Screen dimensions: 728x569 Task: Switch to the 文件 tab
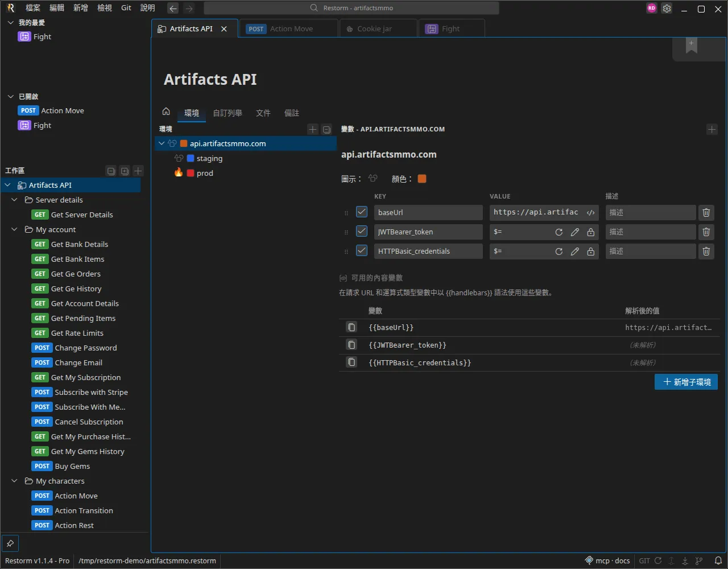pos(263,113)
